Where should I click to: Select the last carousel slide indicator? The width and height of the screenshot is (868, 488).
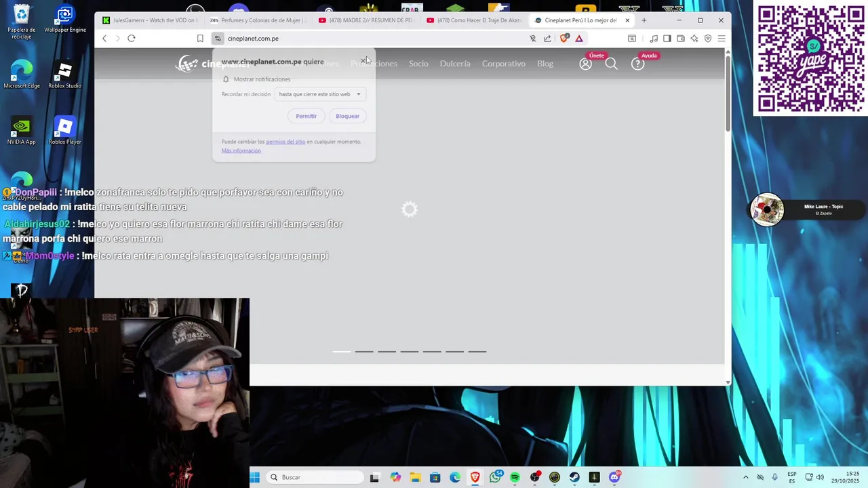[x=477, y=352]
